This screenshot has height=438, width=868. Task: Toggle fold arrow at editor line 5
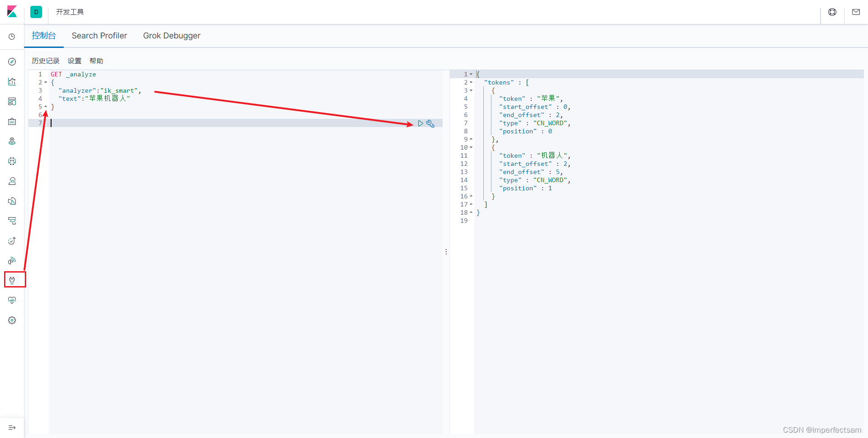point(46,107)
